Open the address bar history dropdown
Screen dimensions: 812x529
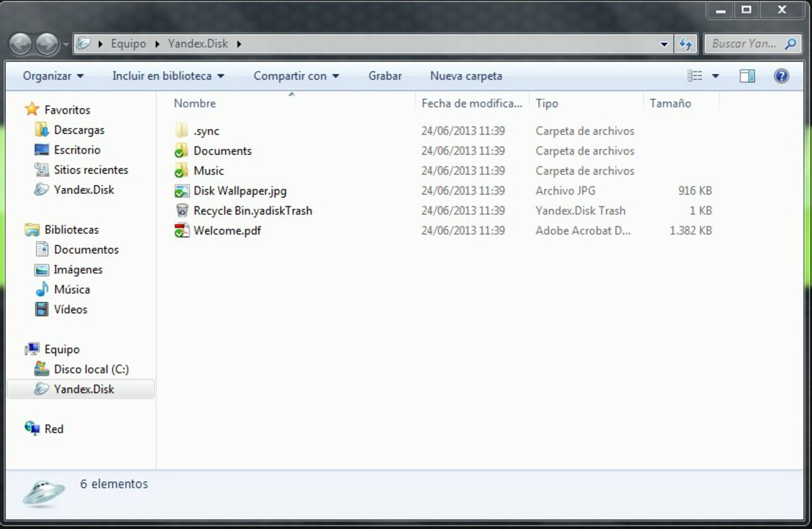[x=664, y=44]
